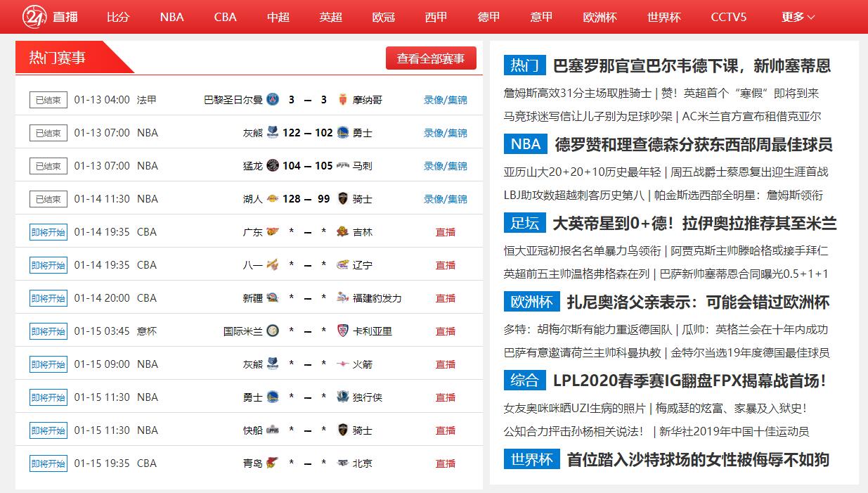Click the 卡利亚里 club crest
This screenshot has width=868, height=493.
[x=343, y=331]
